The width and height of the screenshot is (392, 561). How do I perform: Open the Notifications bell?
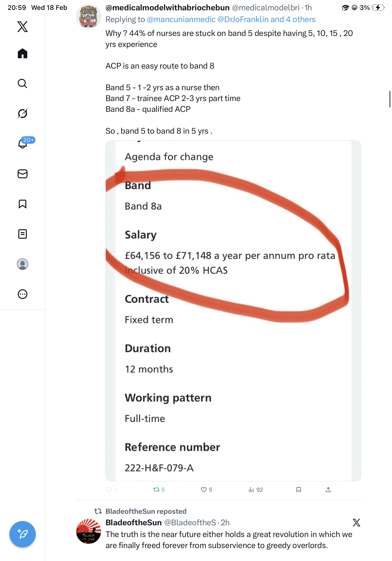pyautogui.click(x=23, y=144)
